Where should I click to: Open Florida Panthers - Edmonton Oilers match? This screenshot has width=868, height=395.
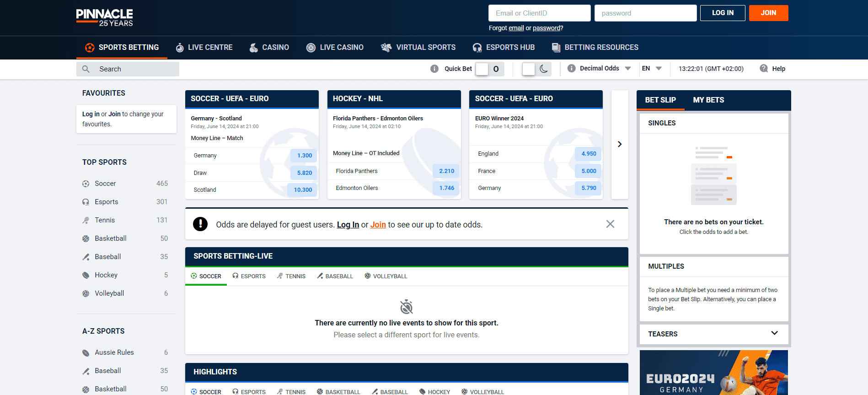click(x=378, y=119)
